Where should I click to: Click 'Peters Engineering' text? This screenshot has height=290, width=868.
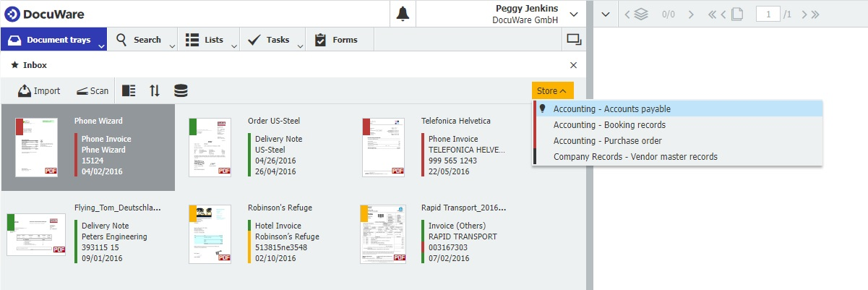(x=114, y=236)
